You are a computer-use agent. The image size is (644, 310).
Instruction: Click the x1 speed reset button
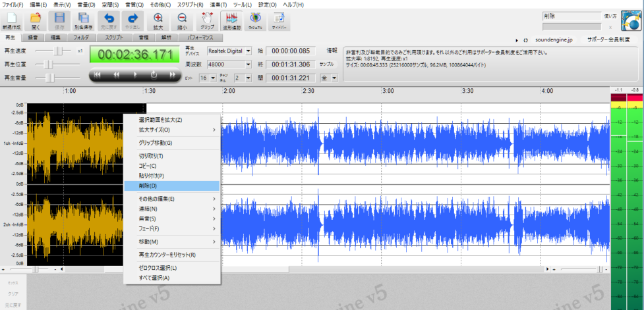point(80,51)
